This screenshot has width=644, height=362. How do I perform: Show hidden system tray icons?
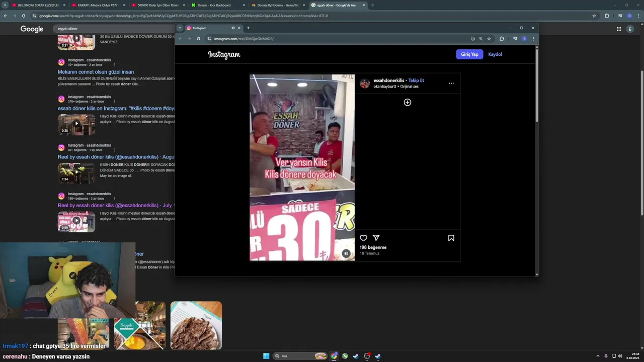[x=598, y=356]
